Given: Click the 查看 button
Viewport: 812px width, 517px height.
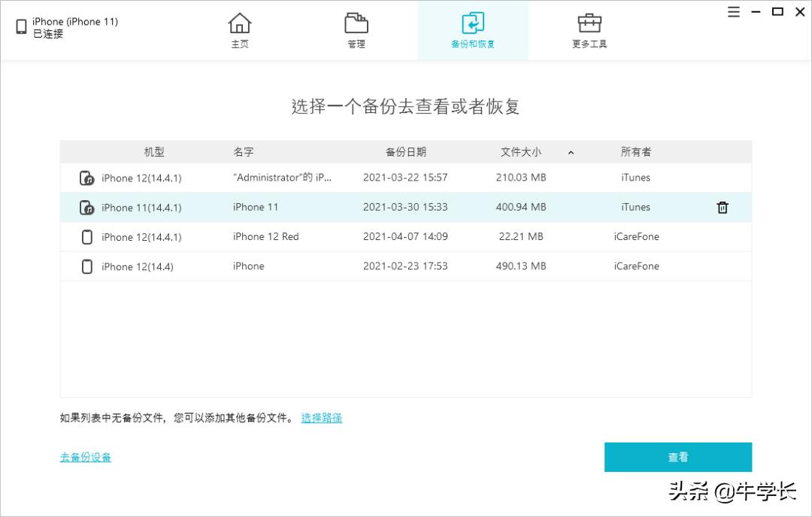Looking at the screenshot, I should (677, 457).
